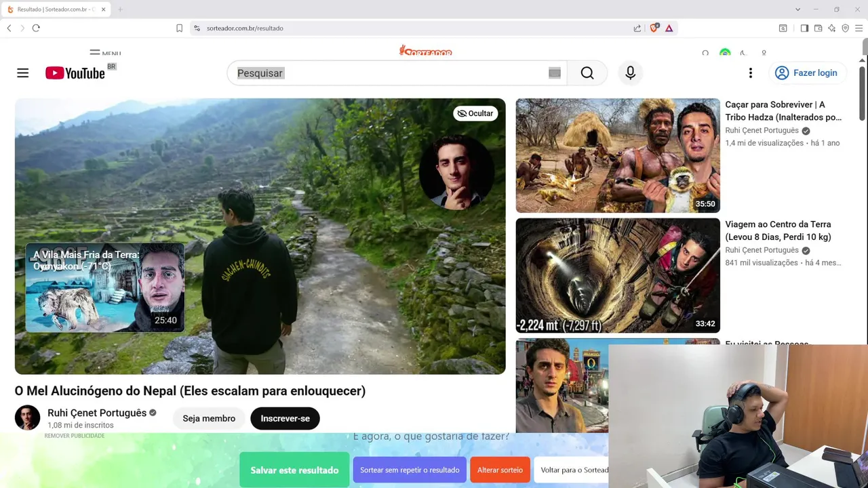Image resolution: width=868 pixels, height=488 pixels.
Task: Open the browser main hamburger menu
Action: (x=859, y=28)
